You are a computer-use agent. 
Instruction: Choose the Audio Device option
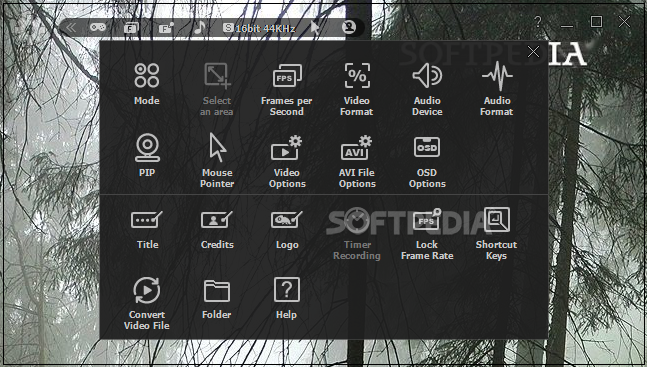427,90
